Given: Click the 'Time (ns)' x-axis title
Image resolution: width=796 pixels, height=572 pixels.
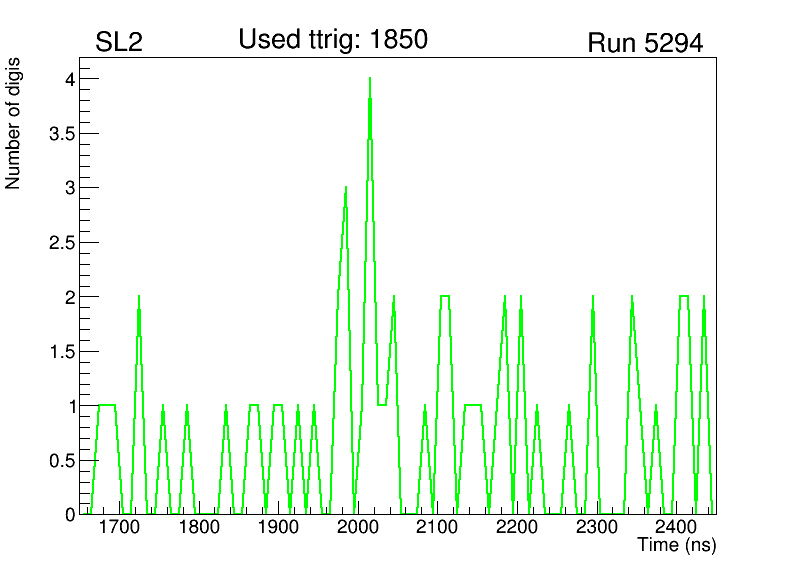Looking at the screenshot, I should tap(677, 546).
